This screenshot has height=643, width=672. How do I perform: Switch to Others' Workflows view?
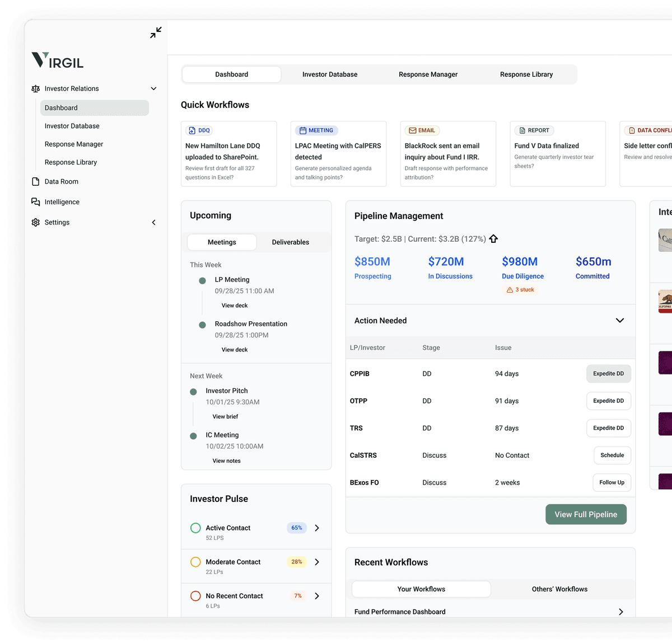(x=559, y=589)
